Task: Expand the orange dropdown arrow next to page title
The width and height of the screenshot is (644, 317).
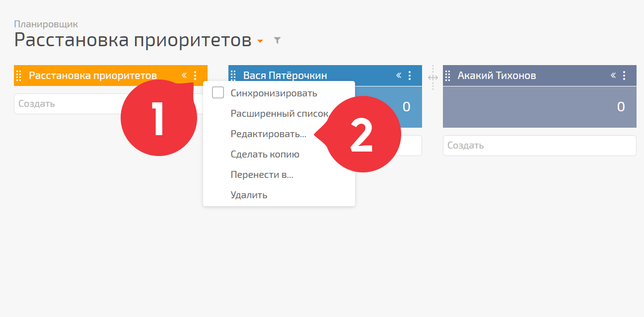Action: 260,41
